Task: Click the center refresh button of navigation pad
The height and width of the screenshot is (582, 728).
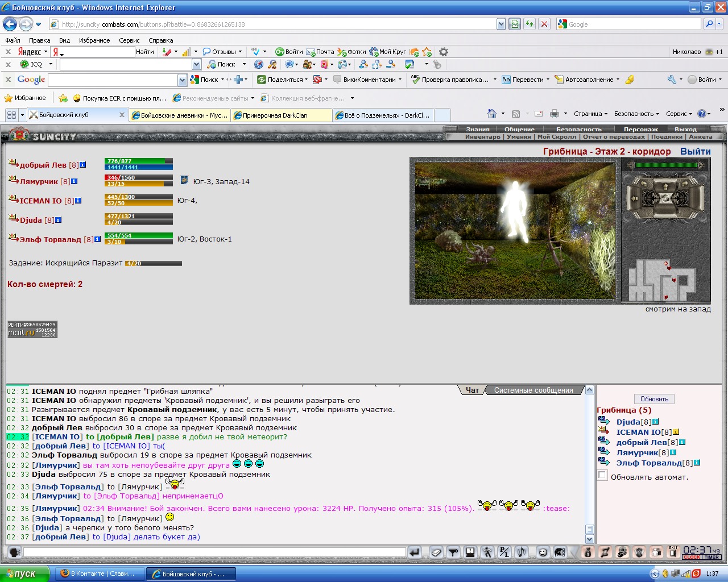Action: click(x=665, y=198)
